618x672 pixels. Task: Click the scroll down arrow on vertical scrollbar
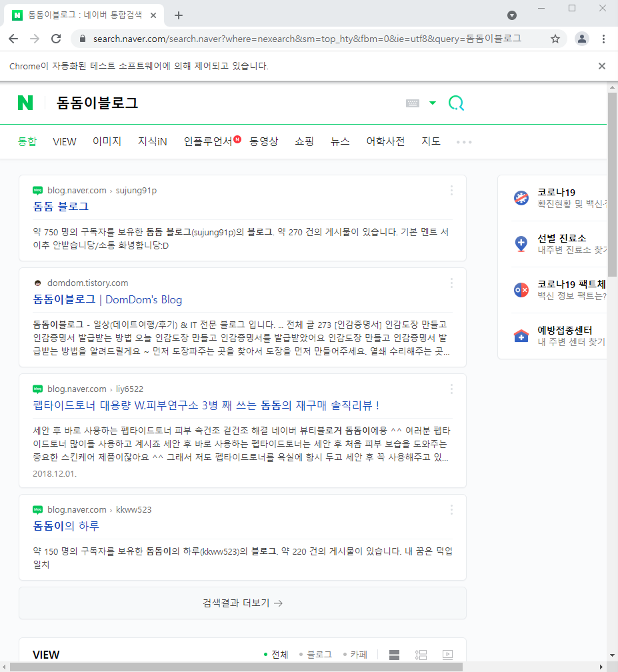point(613,655)
